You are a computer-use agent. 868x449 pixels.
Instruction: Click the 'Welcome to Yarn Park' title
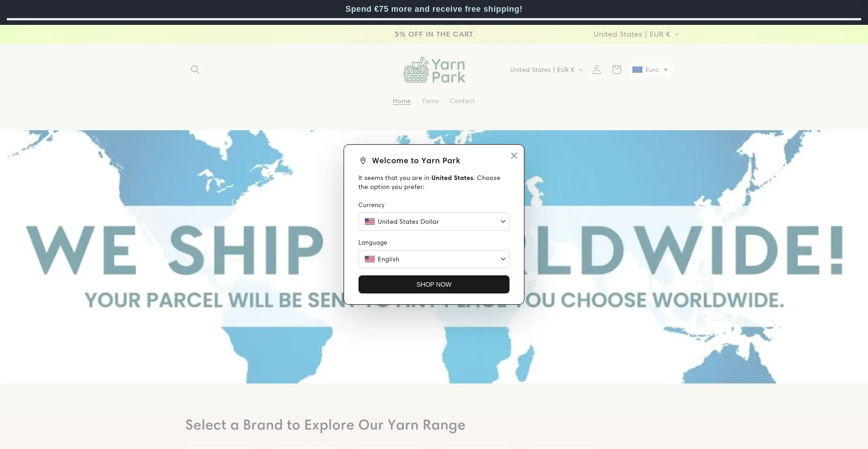tap(416, 161)
